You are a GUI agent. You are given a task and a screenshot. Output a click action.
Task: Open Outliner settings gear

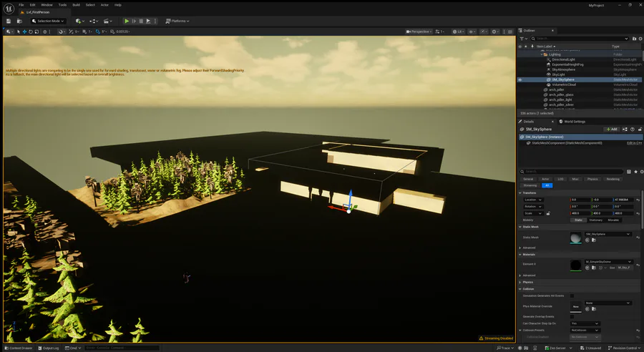click(x=640, y=39)
